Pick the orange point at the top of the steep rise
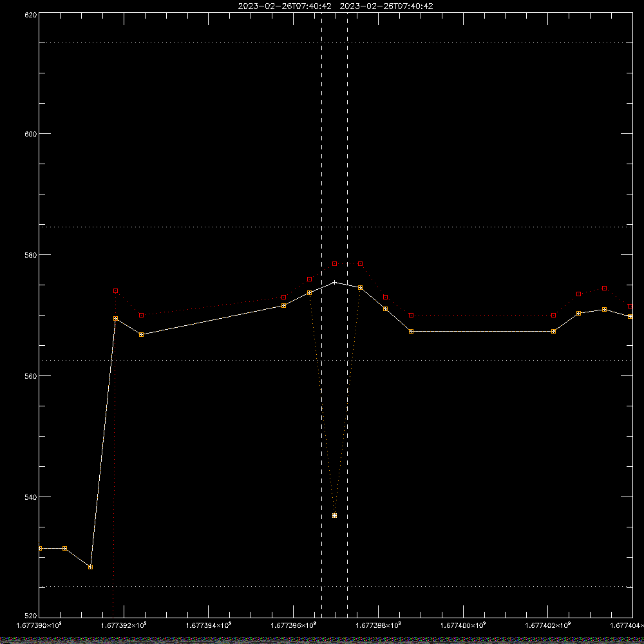 116,318
